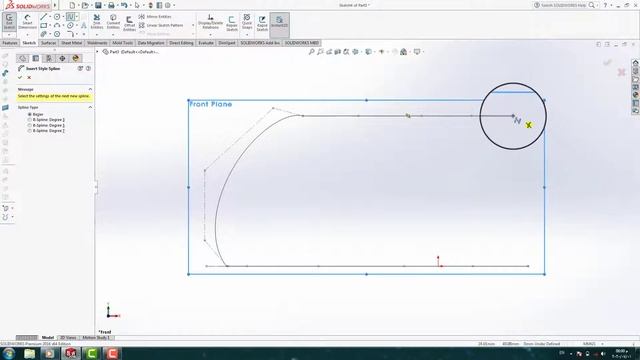Click the Rapid Sketch tool

pos(262,24)
